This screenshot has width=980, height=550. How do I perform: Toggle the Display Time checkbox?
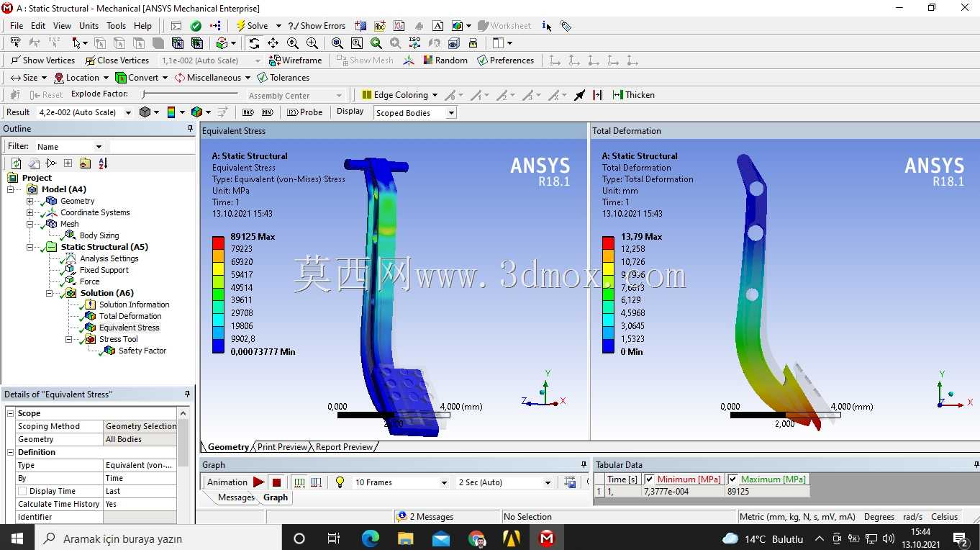pyautogui.click(x=22, y=491)
